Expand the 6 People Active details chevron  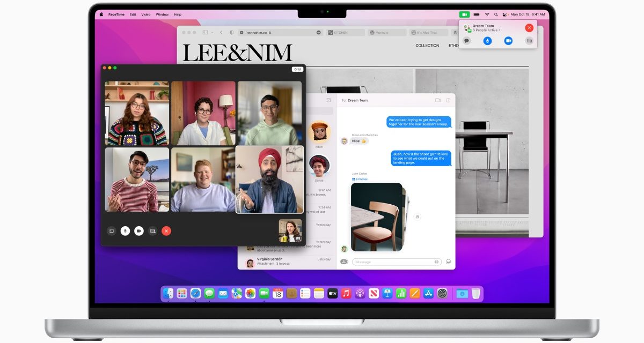click(500, 30)
